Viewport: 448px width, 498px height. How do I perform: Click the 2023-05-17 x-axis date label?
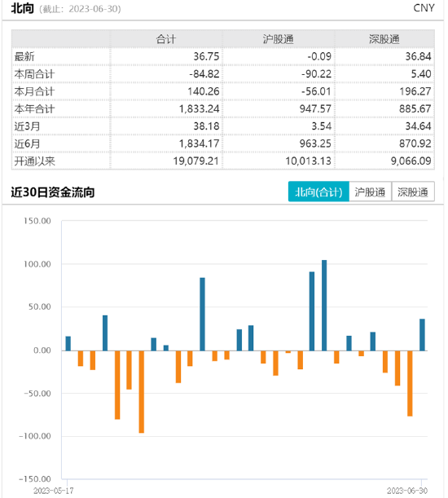[x=53, y=491]
